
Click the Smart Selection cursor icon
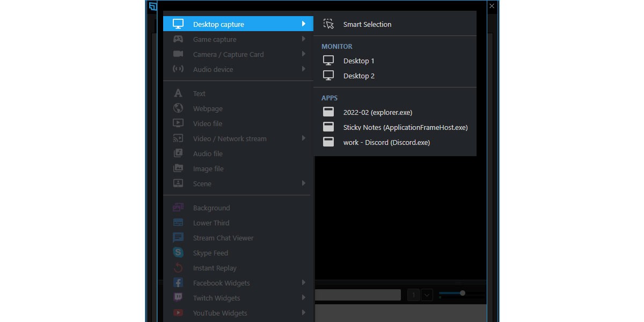tap(328, 24)
